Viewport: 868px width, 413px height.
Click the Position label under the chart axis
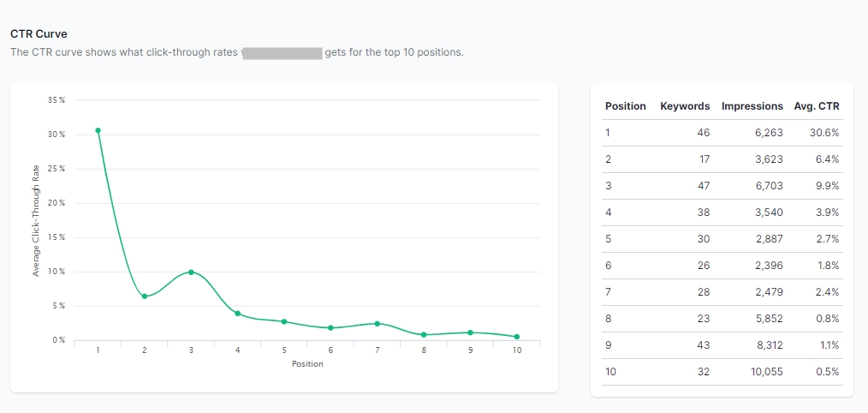[307, 364]
